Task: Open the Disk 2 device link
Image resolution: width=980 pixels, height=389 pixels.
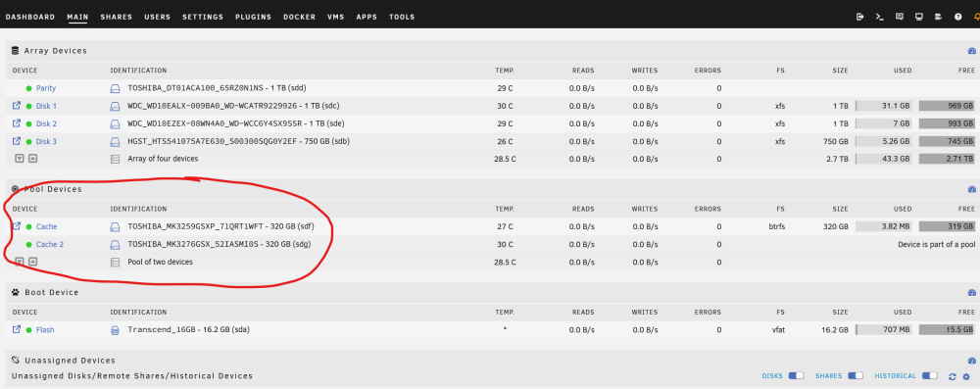Action: click(x=46, y=123)
